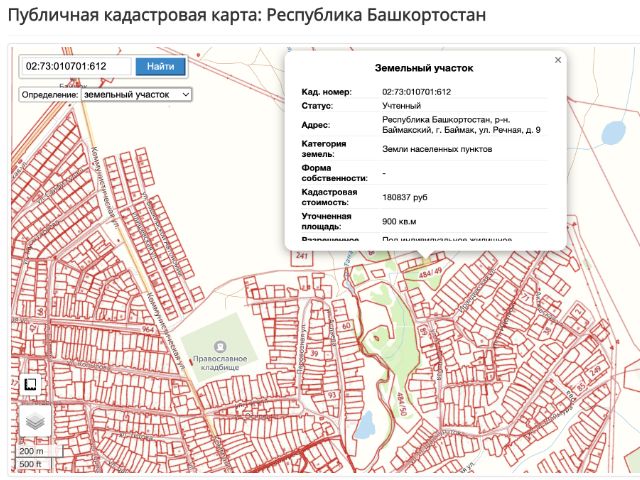Click the Православное кладбище marker icon

coord(220,347)
